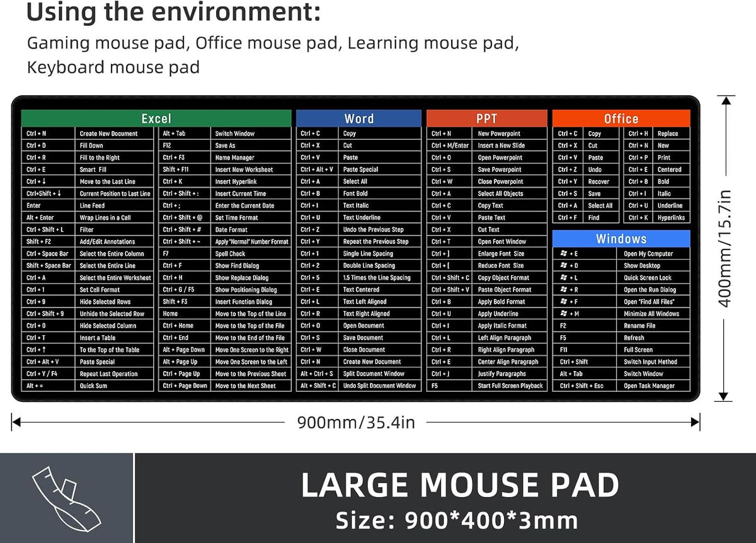Click the 'Recover' cell in Office
The image size is (756, 543).
(x=602, y=181)
